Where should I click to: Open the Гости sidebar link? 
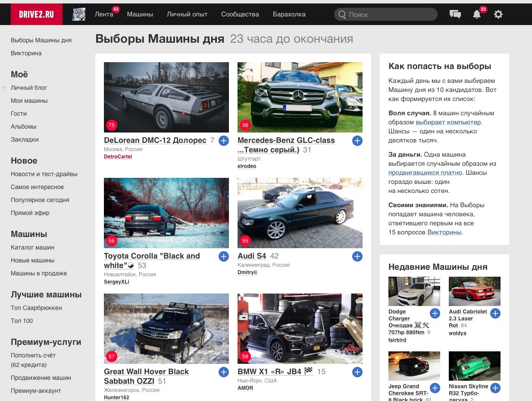point(19,114)
